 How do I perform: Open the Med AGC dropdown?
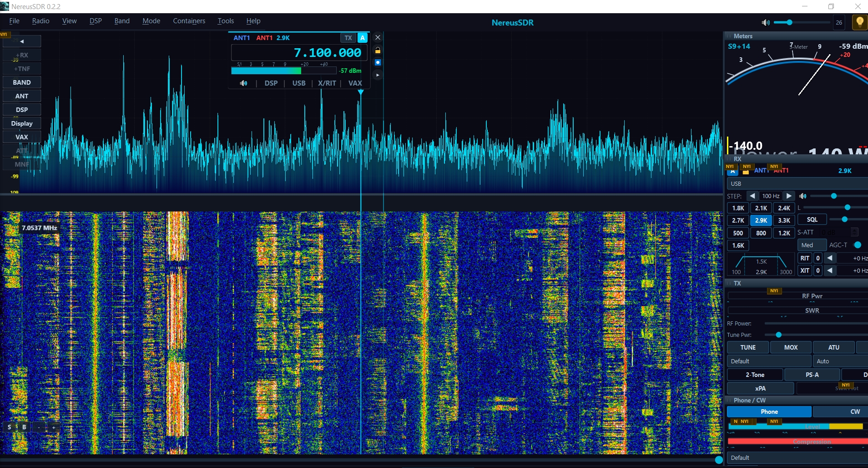[x=812, y=245]
